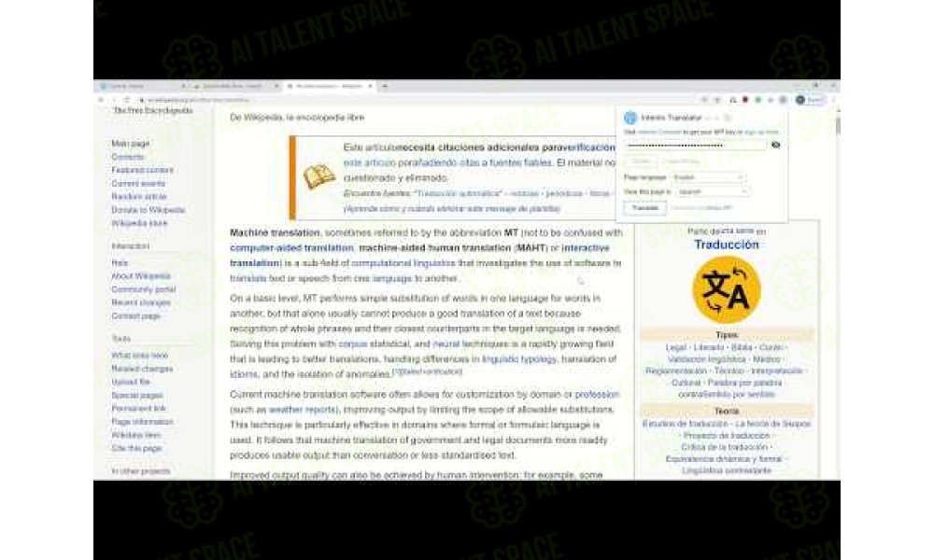Open a Random article

(x=139, y=196)
